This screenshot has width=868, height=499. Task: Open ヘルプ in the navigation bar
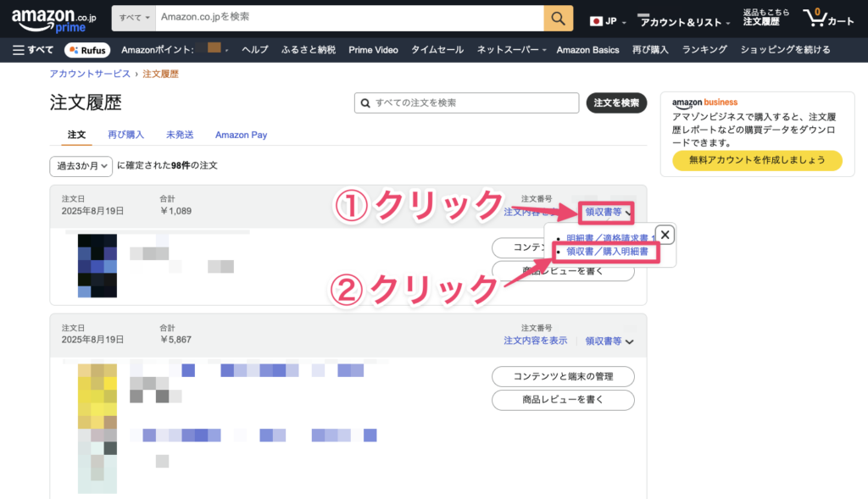(x=254, y=50)
